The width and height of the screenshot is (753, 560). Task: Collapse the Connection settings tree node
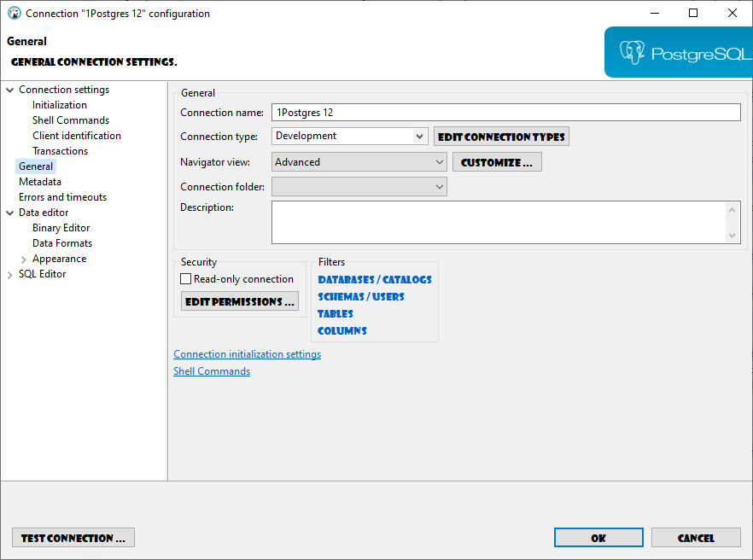pos(9,90)
